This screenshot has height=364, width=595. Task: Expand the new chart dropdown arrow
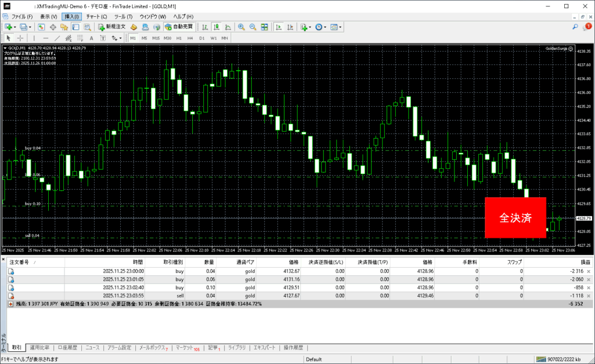point(15,27)
